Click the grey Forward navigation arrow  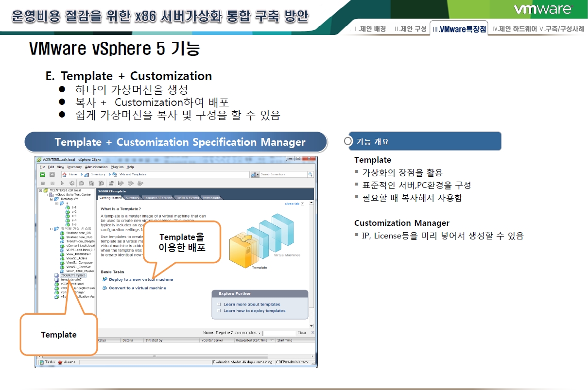point(52,174)
